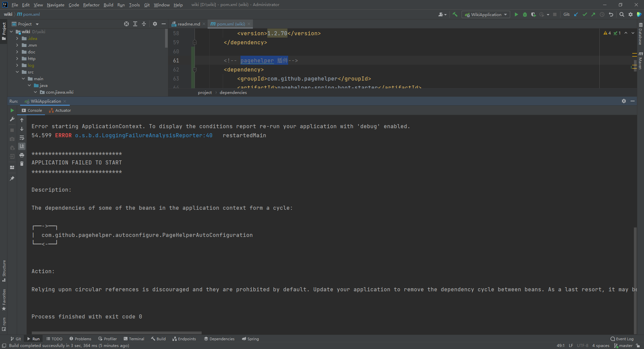This screenshot has width=644, height=349.
Task: Expand the .mvn folder
Action: tap(17, 45)
